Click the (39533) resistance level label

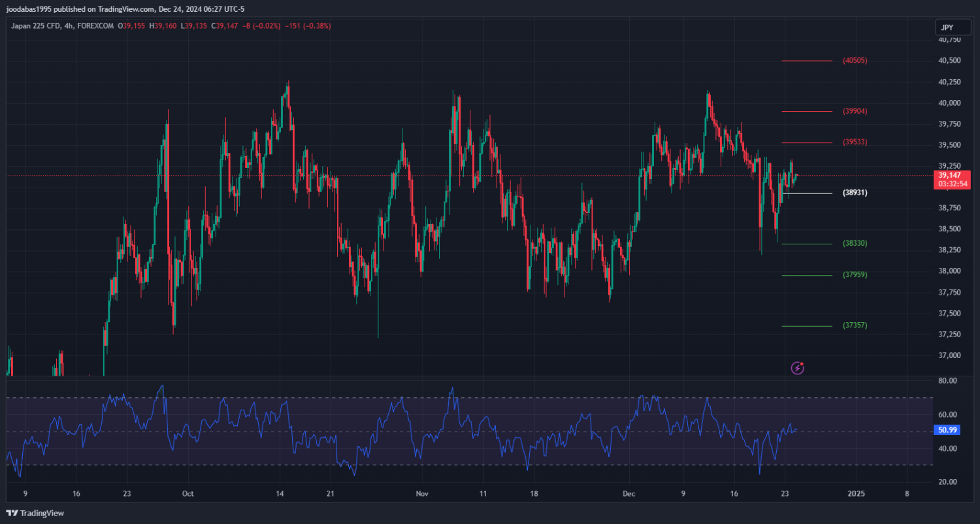click(855, 142)
